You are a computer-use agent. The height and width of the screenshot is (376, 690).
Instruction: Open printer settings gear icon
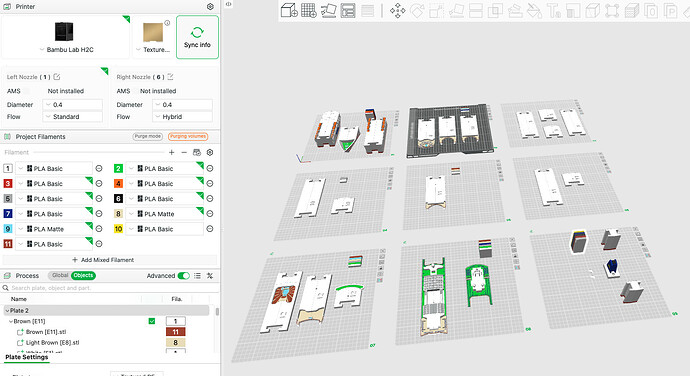pos(210,7)
